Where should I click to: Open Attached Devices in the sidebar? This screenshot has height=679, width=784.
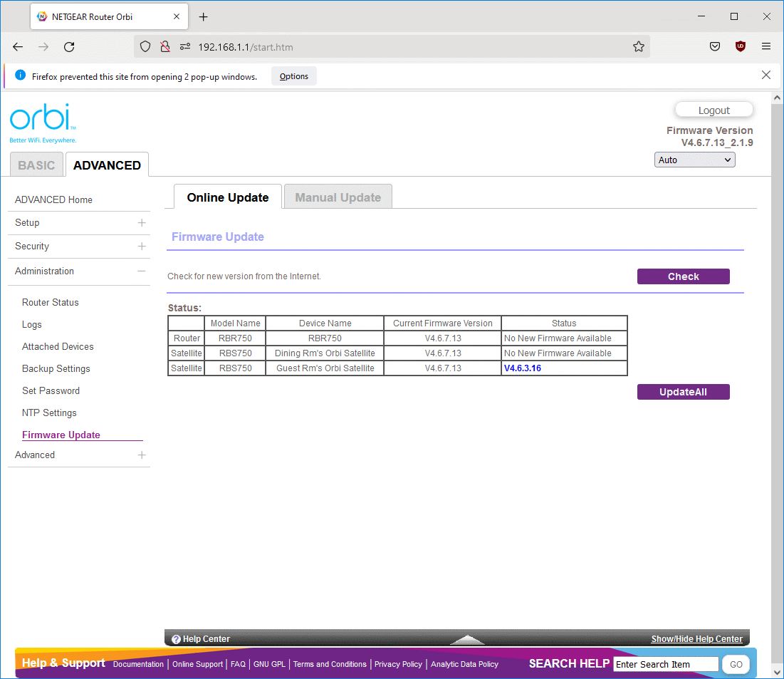pos(58,347)
